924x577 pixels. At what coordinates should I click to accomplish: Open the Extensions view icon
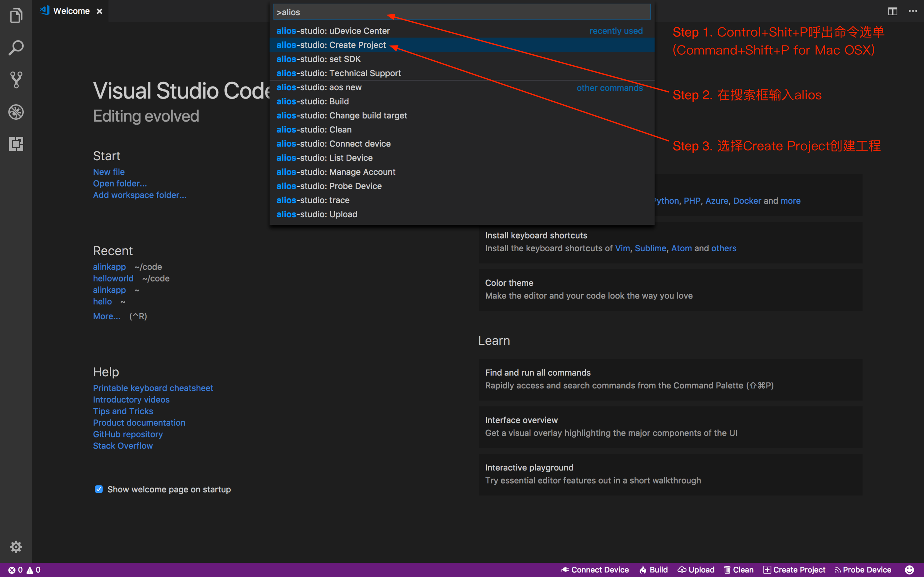pyautogui.click(x=16, y=144)
